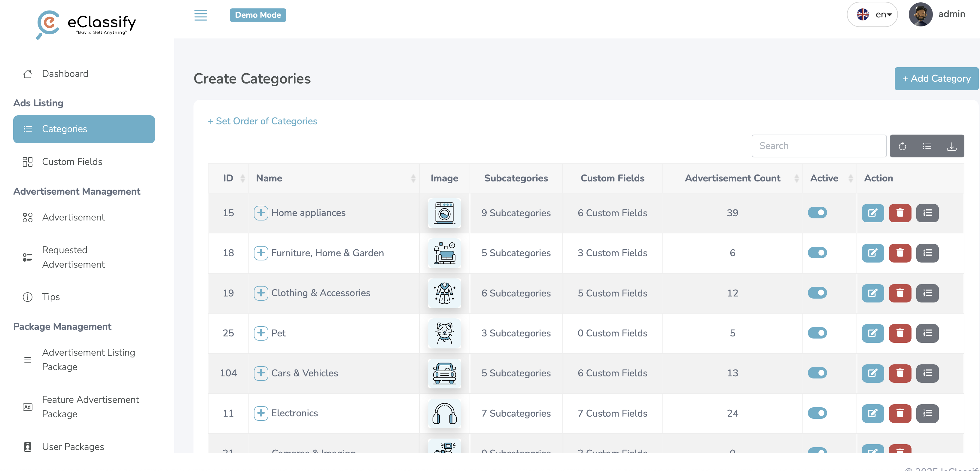Image resolution: width=980 pixels, height=471 pixels.
Task: Expand the Pet subcategories
Action: [260, 333]
